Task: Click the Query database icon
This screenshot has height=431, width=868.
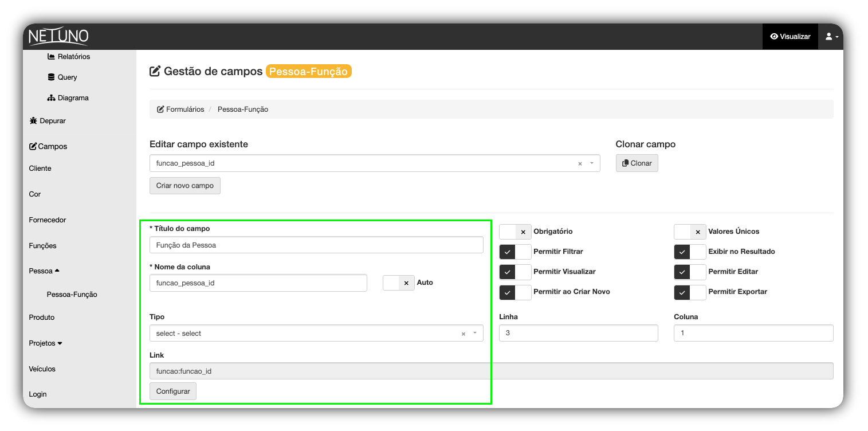Action: click(x=51, y=77)
